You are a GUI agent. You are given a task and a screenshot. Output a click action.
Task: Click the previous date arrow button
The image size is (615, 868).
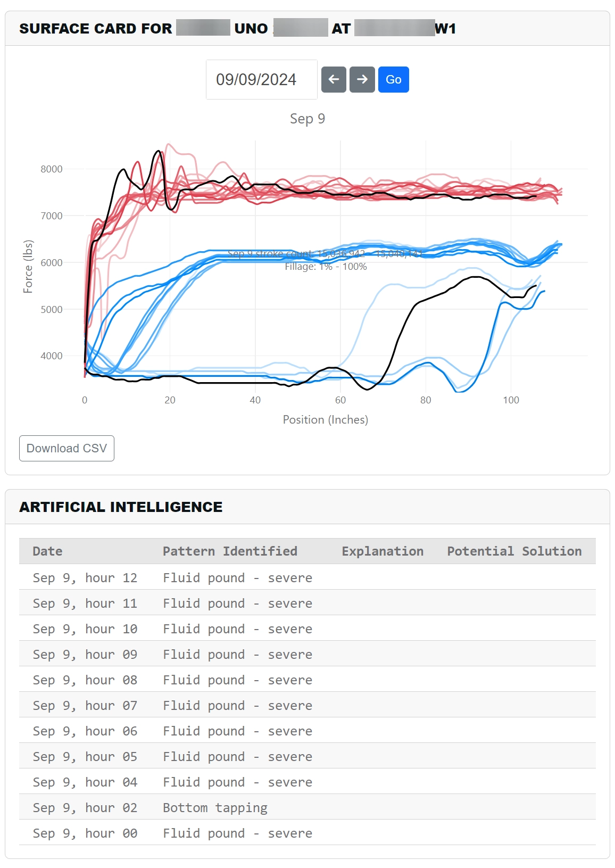[x=334, y=79]
